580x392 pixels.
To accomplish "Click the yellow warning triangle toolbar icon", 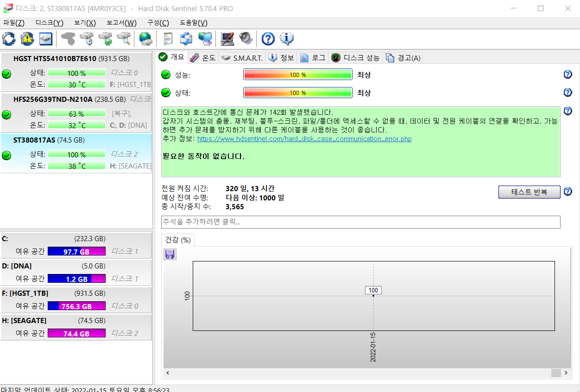I will click(27, 38).
